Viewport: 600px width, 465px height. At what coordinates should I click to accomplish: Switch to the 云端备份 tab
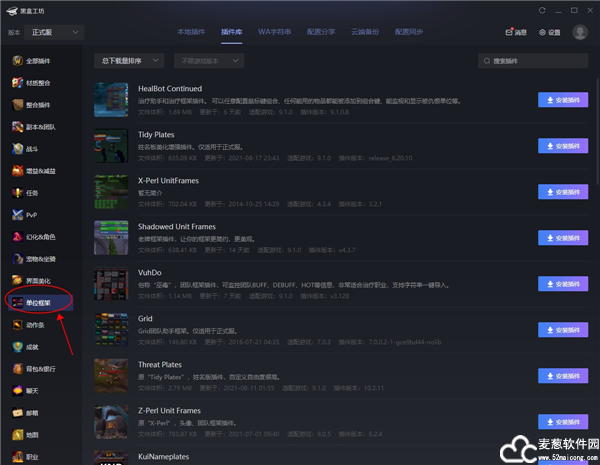(365, 32)
